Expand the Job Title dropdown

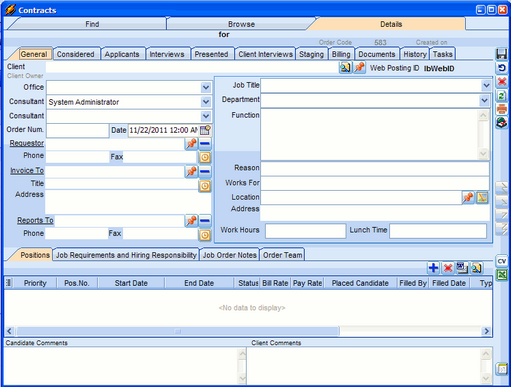pos(486,86)
